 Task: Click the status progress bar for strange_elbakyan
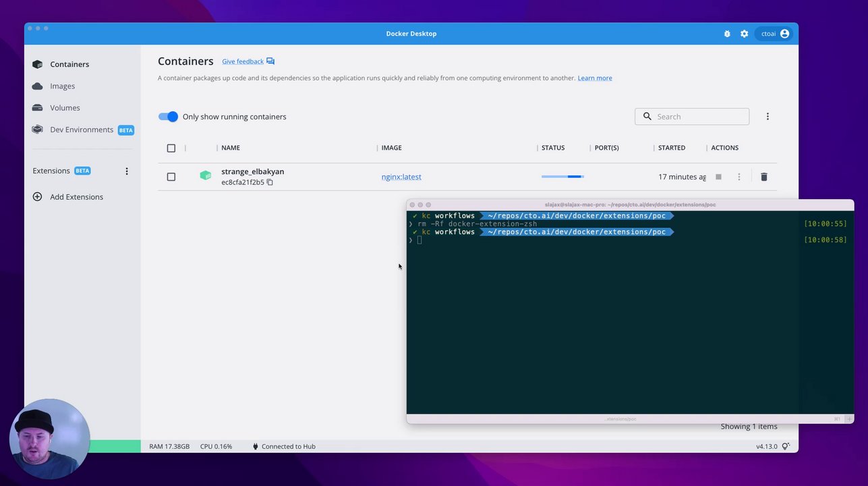(x=562, y=177)
